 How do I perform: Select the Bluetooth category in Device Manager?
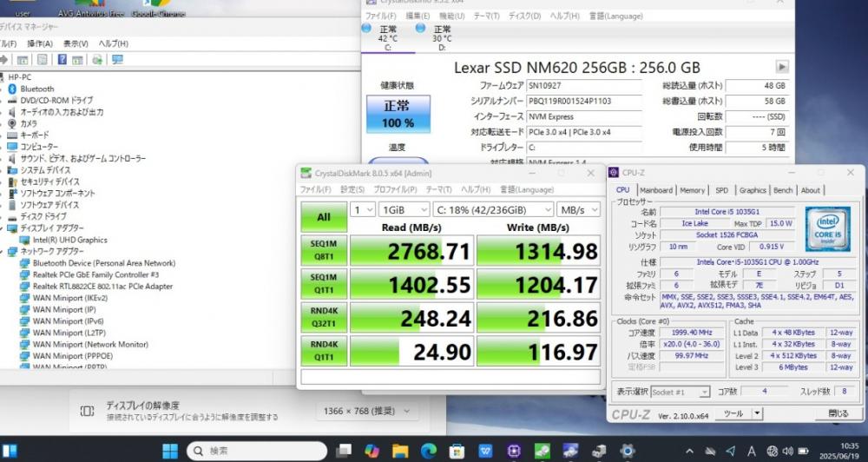(x=36, y=89)
